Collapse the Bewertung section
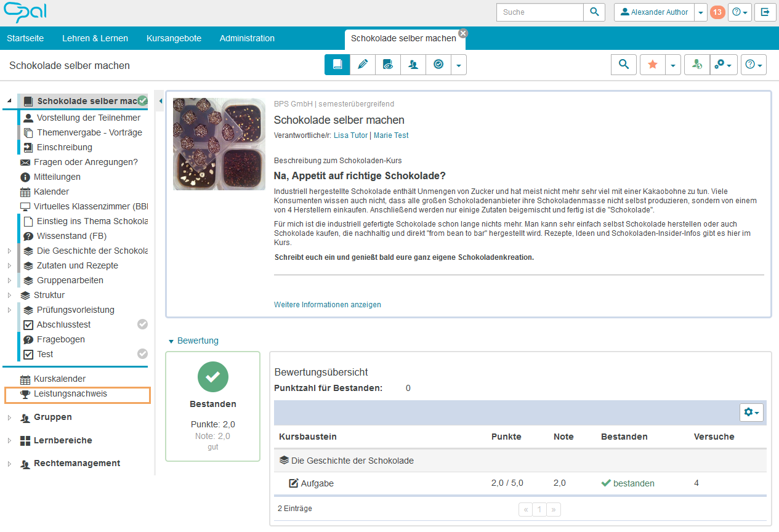 171,341
